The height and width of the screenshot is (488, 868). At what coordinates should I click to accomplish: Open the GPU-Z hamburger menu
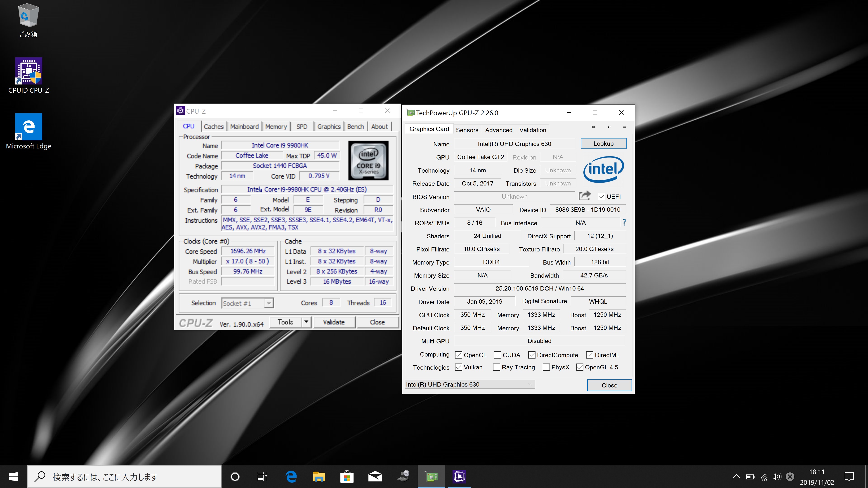624,127
